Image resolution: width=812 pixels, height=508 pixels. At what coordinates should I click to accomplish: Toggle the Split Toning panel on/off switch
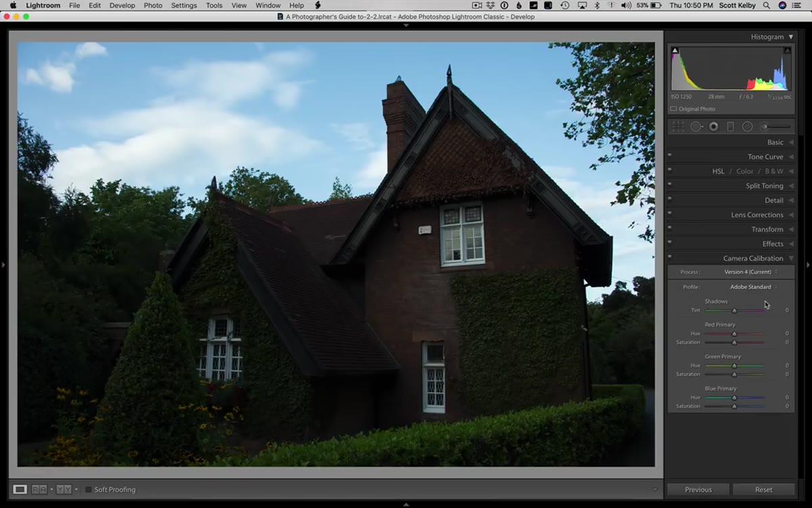(670, 184)
